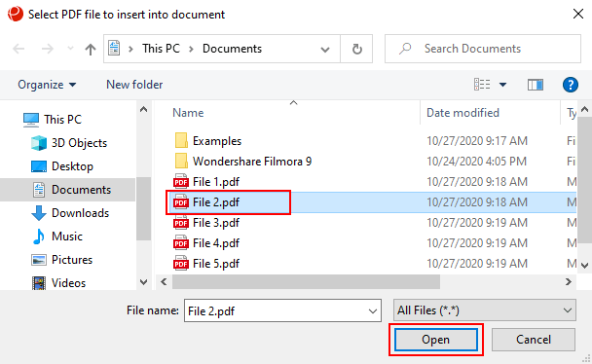Viewport: 592px width, 364px height.
Task: Click the Examples folder icon
Action: click(x=181, y=141)
